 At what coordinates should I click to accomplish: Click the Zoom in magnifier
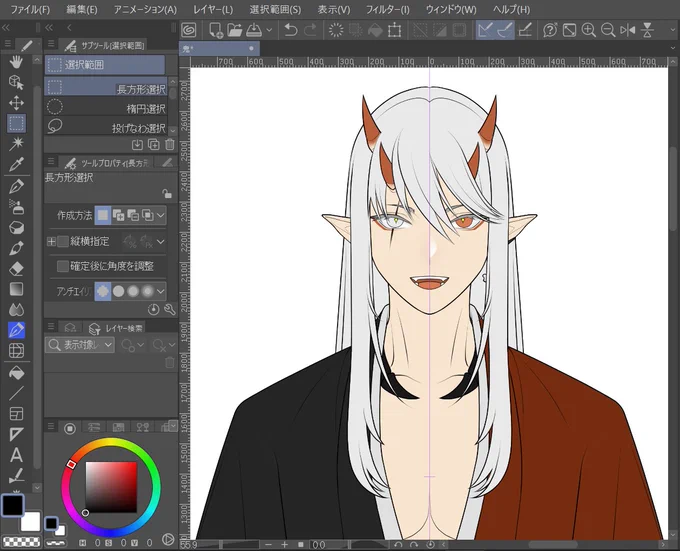[588, 30]
